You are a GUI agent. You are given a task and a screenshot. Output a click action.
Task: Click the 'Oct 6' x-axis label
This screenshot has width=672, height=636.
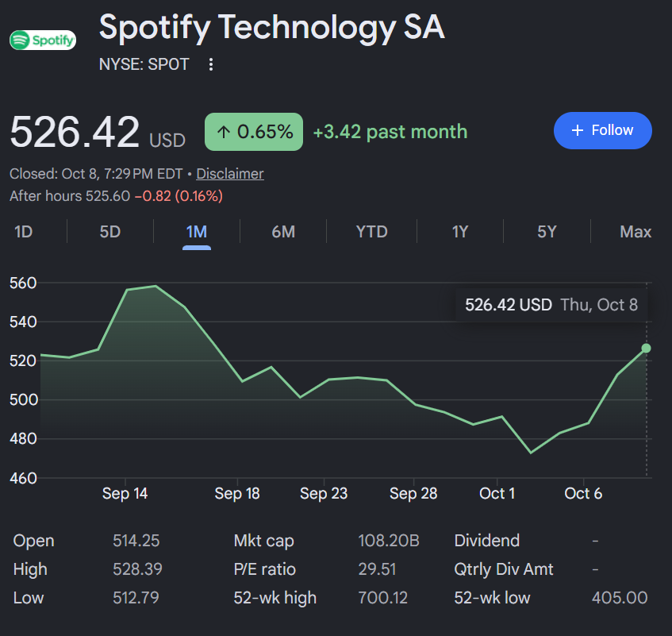tap(583, 493)
